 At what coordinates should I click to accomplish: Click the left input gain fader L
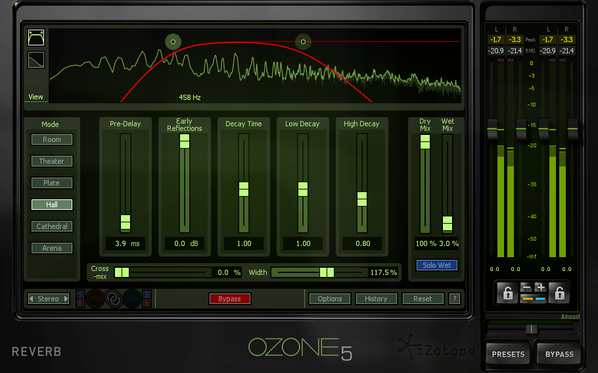point(493,129)
